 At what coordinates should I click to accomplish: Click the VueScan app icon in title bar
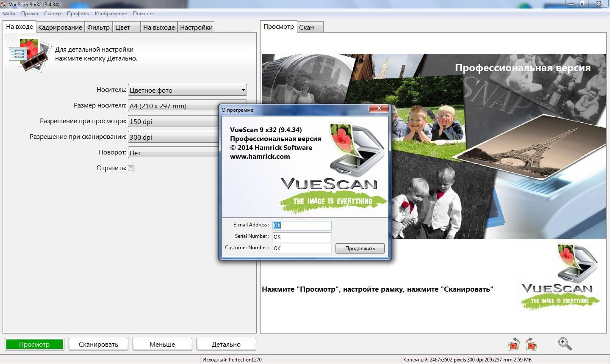click(4, 4)
